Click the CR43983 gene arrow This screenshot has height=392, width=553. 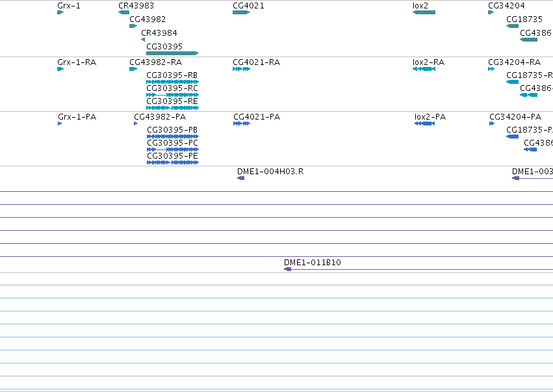click(x=123, y=12)
